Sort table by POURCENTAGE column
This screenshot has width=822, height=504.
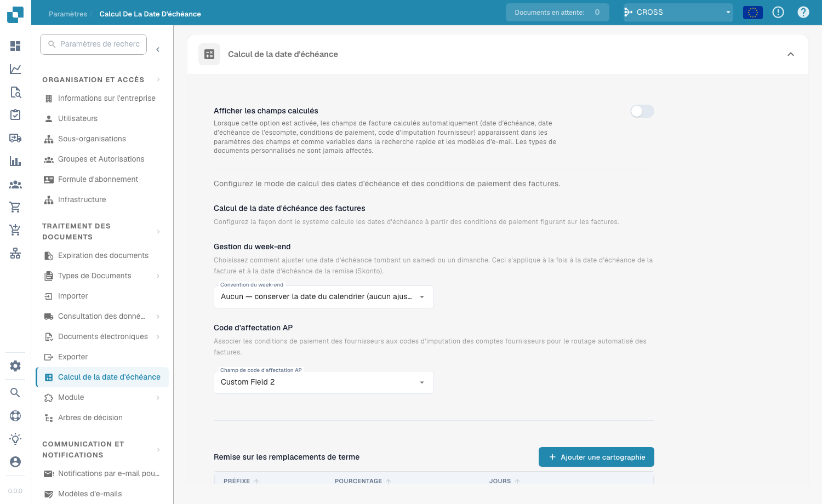pos(363,481)
